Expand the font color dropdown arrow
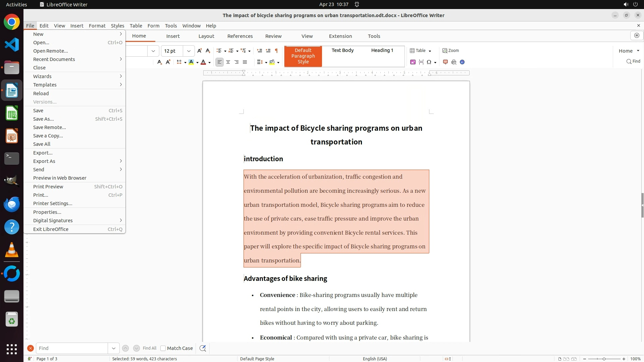 coord(210,62)
